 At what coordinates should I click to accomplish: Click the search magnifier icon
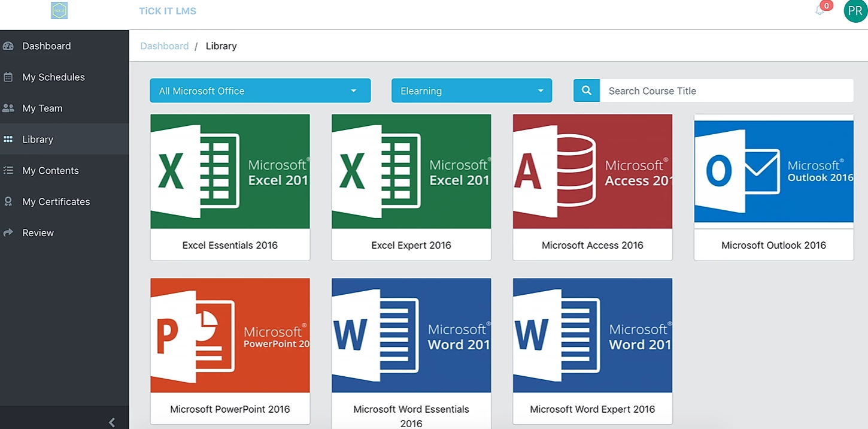point(586,90)
